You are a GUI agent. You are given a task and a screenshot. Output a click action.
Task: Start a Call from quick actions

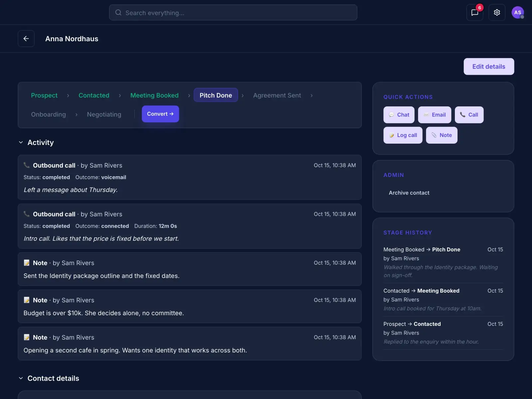pyautogui.click(x=469, y=115)
